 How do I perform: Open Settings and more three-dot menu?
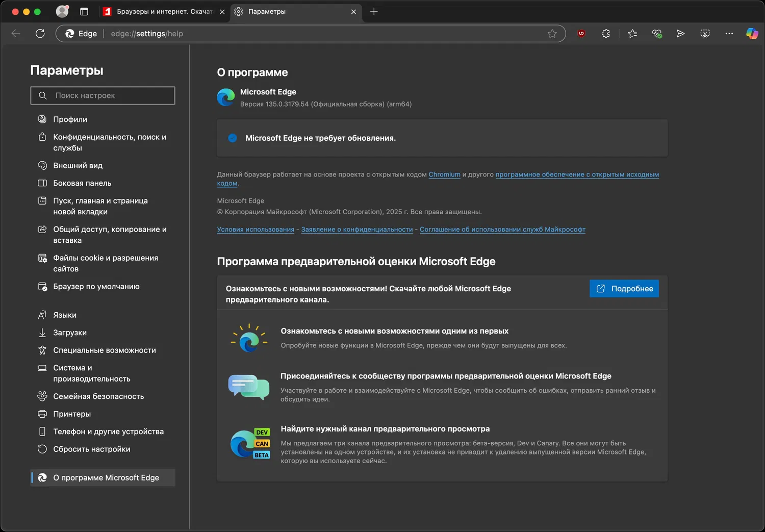(x=729, y=34)
